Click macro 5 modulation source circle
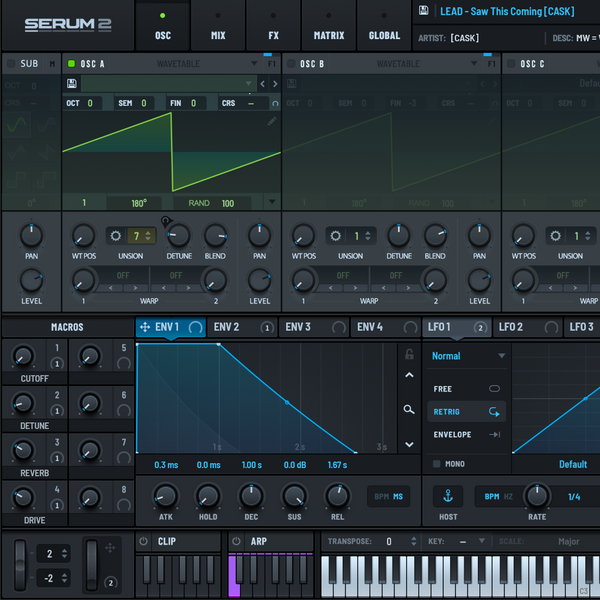The height and width of the screenshot is (600, 600). click(x=124, y=364)
